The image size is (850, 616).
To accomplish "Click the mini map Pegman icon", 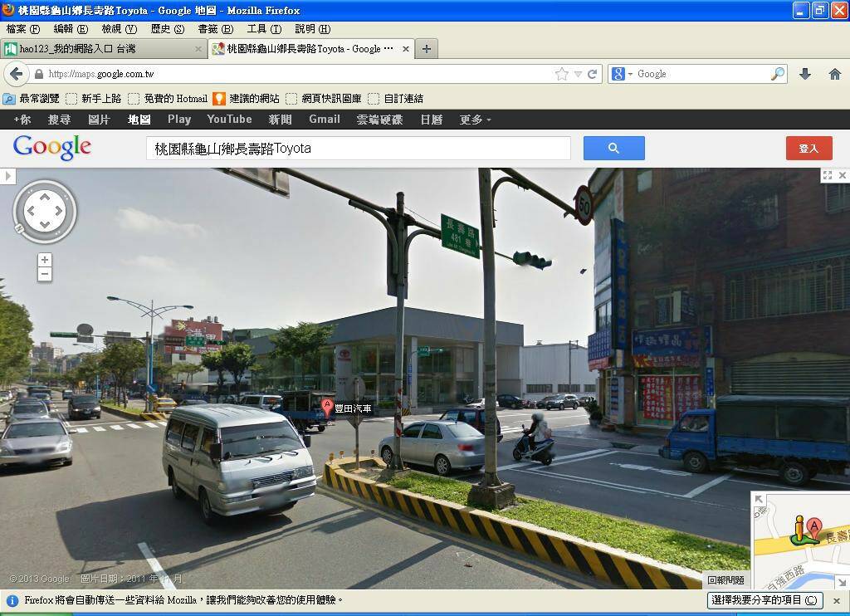I will 799,530.
